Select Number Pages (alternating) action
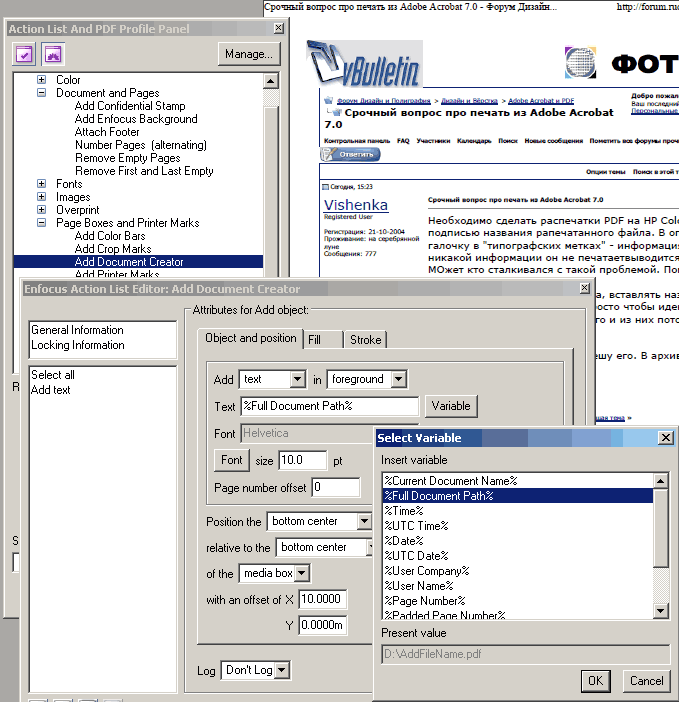Screen dimensions: 679x702 pos(141,145)
